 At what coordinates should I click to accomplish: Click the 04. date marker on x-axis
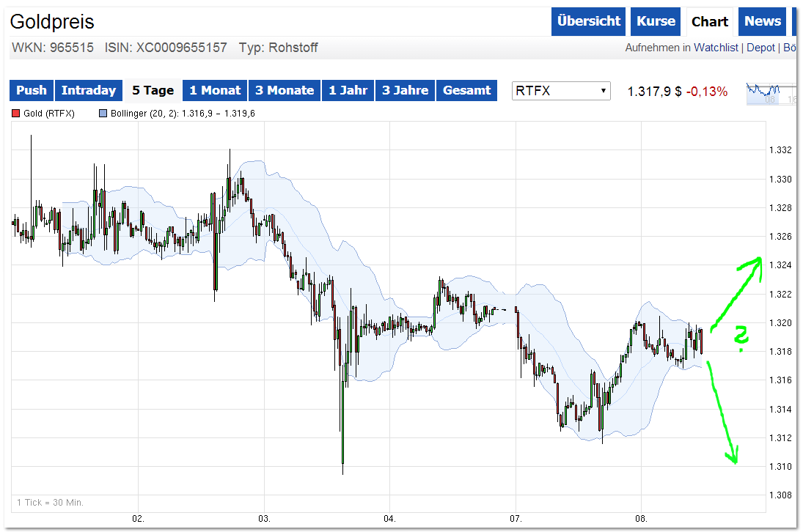coord(389,518)
